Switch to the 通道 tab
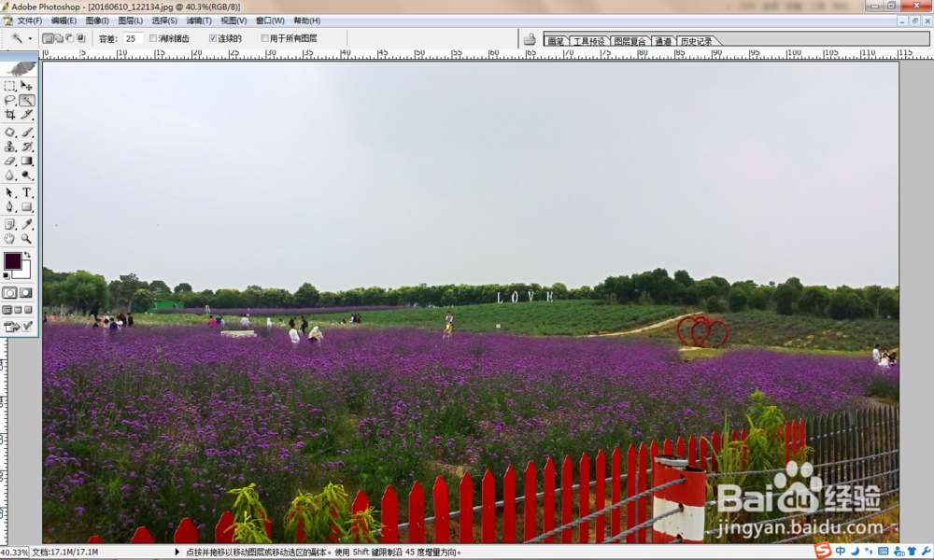The width and height of the screenshot is (934, 560). point(663,41)
